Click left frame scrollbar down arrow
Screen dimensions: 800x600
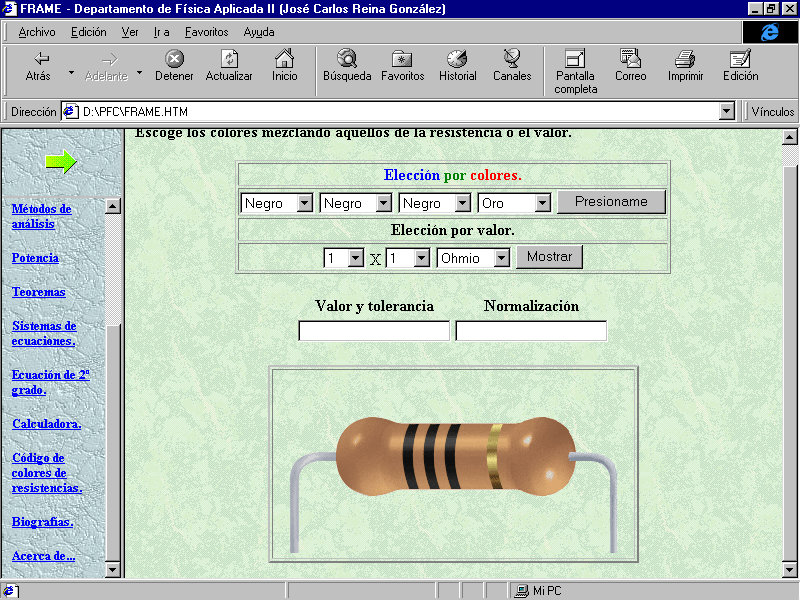point(112,569)
